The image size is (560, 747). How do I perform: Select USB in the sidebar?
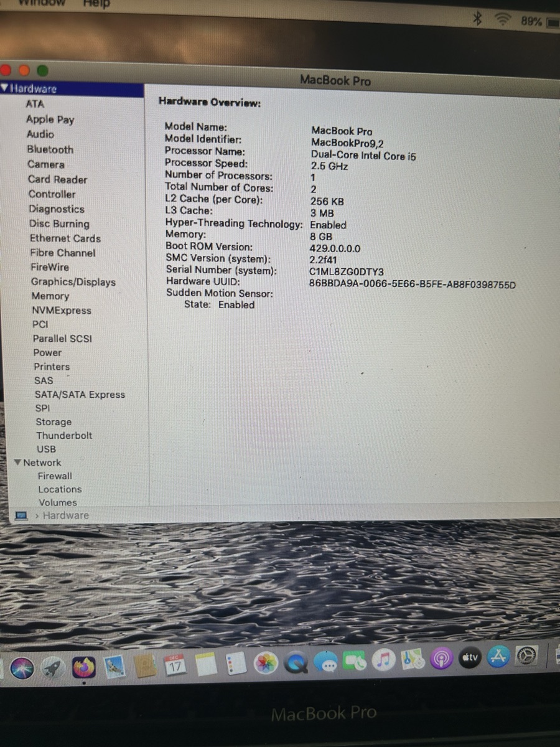click(x=46, y=449)
